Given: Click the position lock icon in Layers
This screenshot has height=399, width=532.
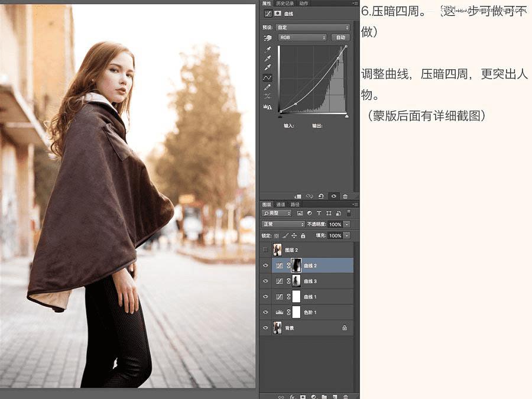Looking at the screenshot, I should (294, 235).
